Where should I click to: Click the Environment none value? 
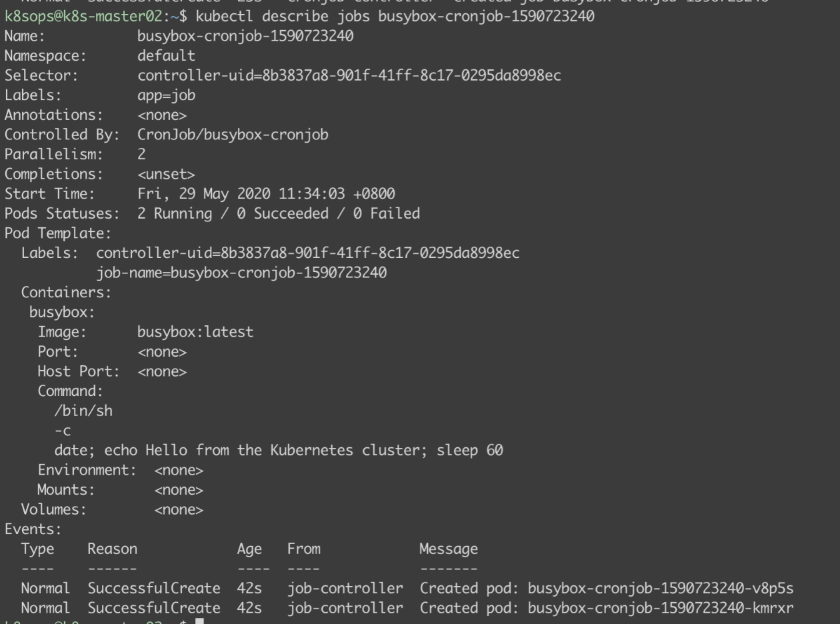pos(179,471)
